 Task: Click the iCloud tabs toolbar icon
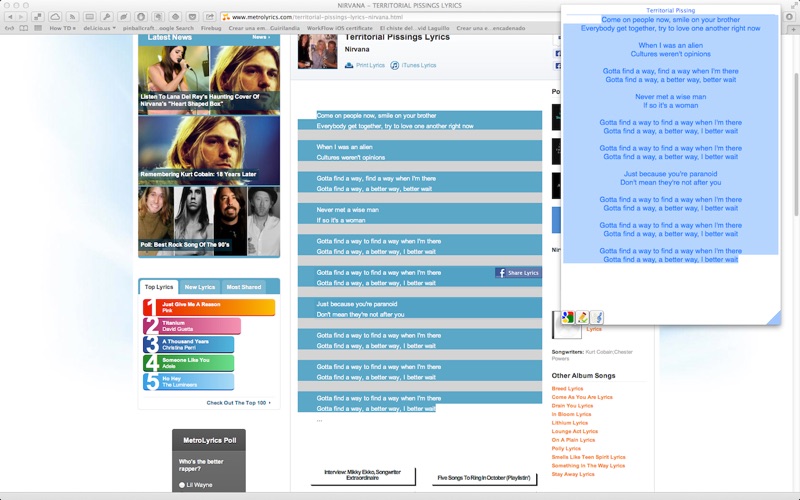coord(55,17)
